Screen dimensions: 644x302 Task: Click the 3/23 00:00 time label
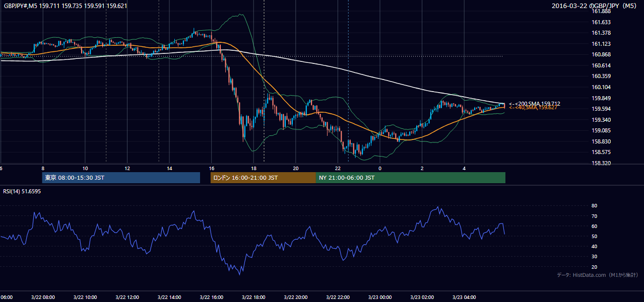379,297
